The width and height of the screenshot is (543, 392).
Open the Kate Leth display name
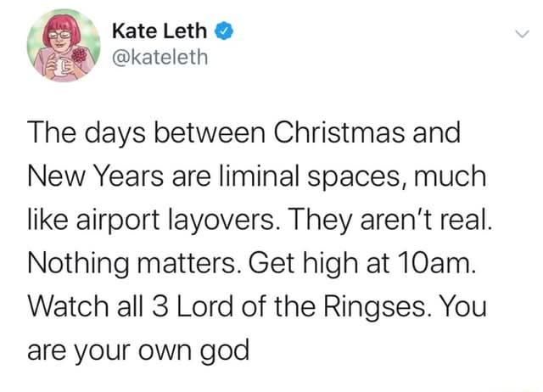pyautogui.click(x=159, y=32)
